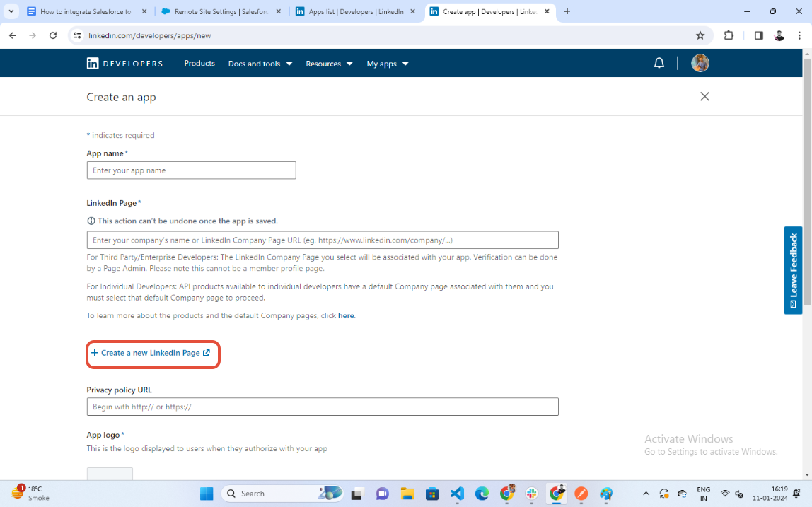The height and width of the screenshot is (507, 812).
Task: Click the LinkedIn Page company input field
Action: pos(322,240)
